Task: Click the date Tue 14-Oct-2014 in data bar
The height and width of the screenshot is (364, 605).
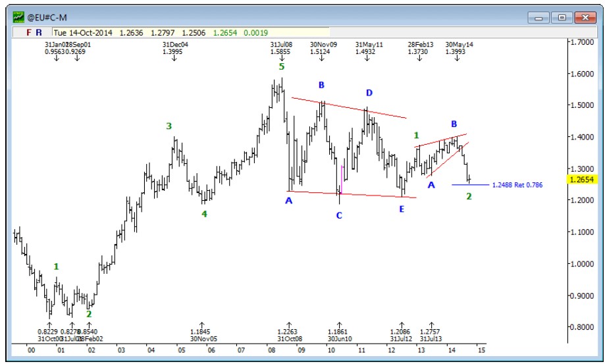Action: [x=83, y=33]
